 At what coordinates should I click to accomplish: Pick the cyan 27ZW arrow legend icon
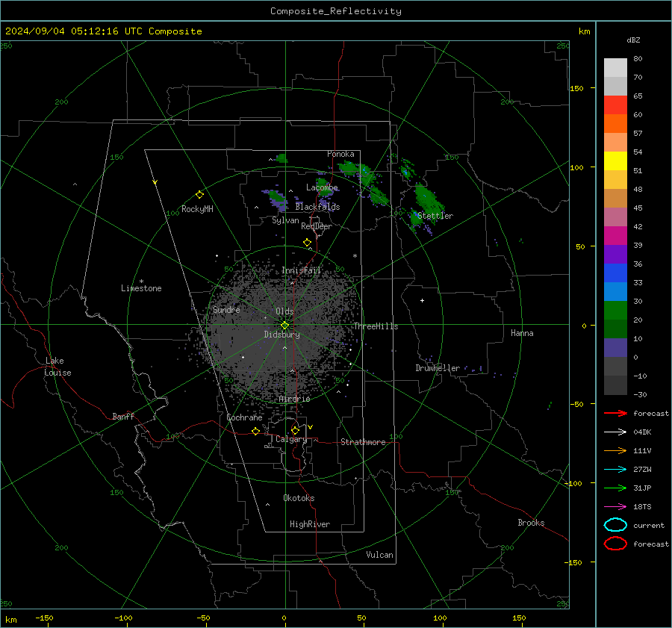[615, 470]
